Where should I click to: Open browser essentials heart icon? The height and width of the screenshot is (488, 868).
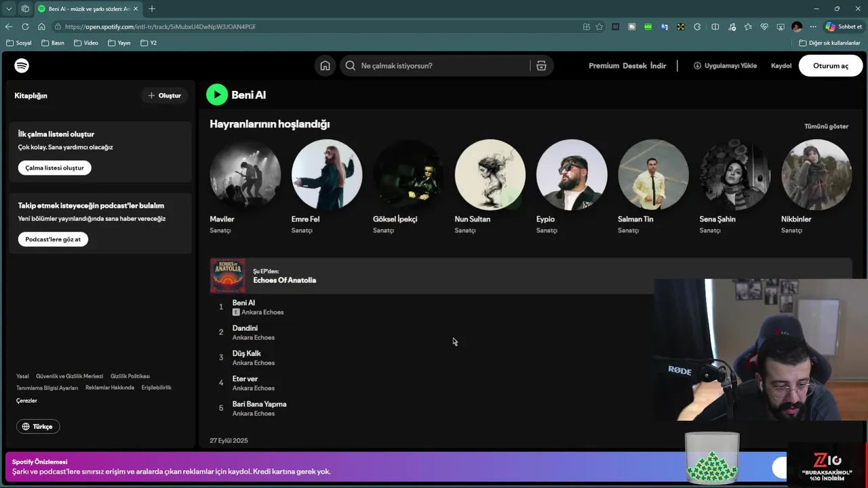[764, 26]
